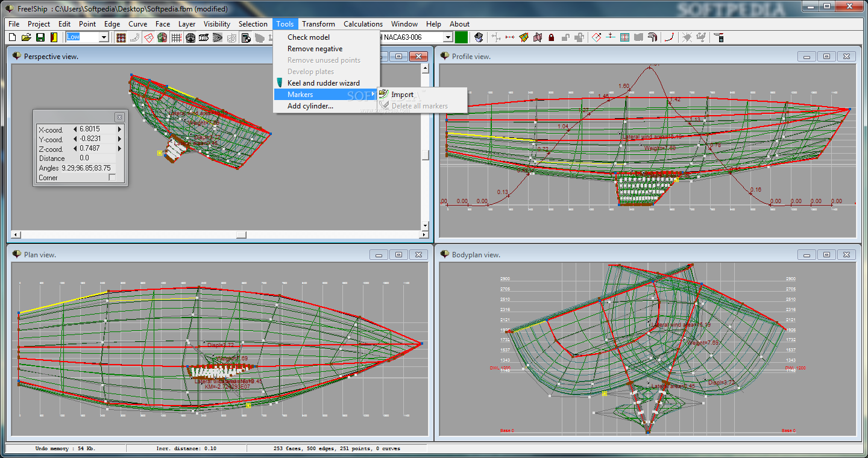Screen dimensions: 868x458
Task: Click the red padlock lock-points icon
Action: (x=551, y=37)
